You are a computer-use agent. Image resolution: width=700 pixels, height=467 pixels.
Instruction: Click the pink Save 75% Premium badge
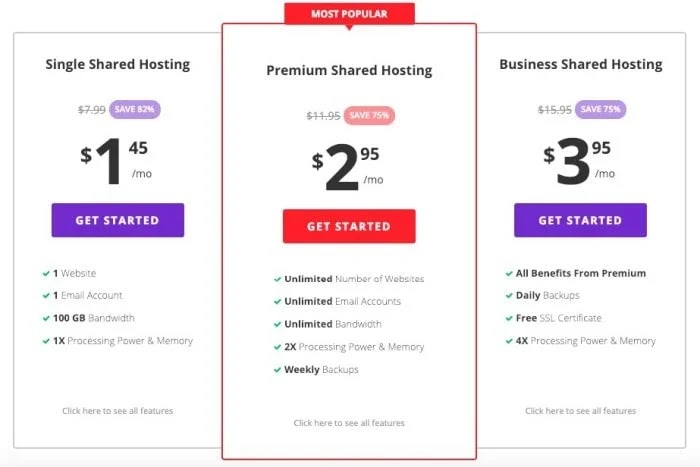point(369,115)
